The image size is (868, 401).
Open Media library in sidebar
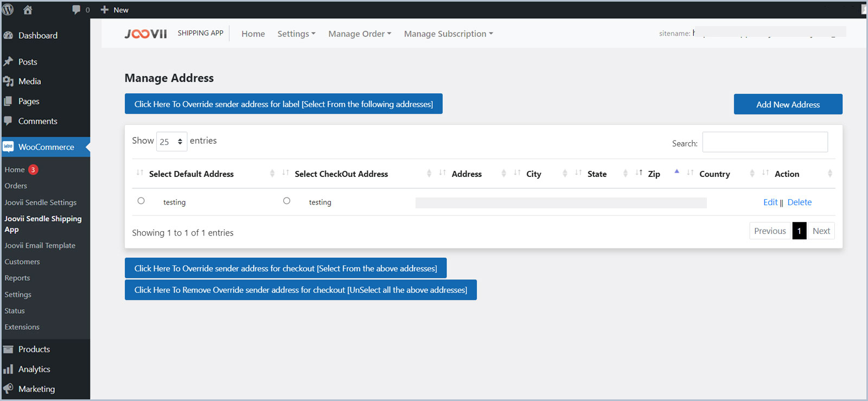(x=29, y=81)
